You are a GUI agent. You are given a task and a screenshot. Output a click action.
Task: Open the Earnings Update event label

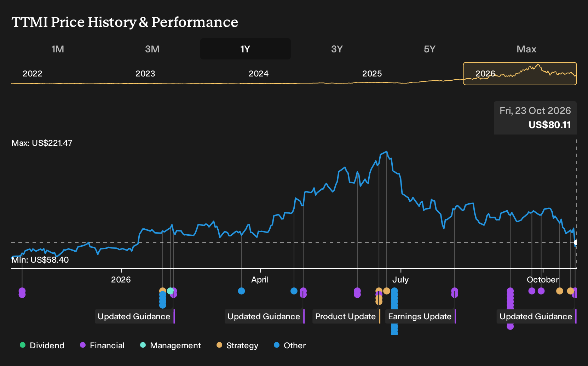click(420, 316)
